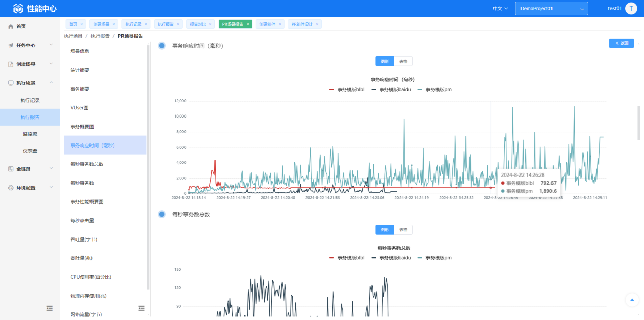Click the 性能中心 logo icon
Viewport: 644px width, 320px height.
coord(18,9)
